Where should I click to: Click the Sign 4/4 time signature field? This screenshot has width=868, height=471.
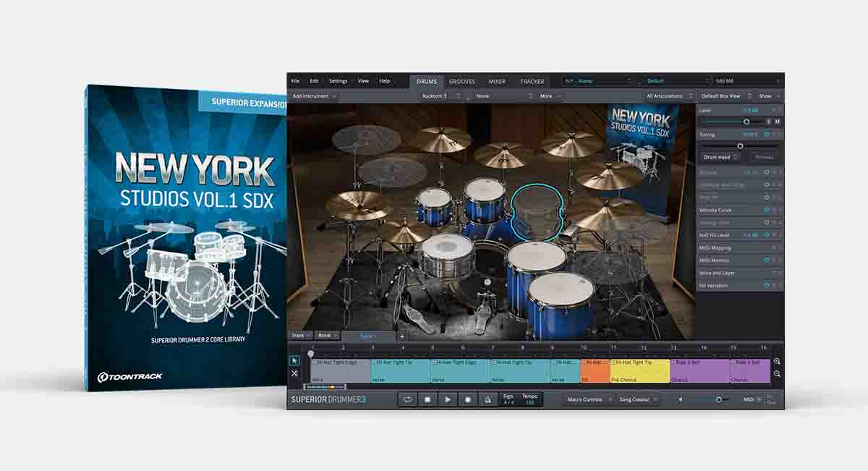click(x=509, y=399)
